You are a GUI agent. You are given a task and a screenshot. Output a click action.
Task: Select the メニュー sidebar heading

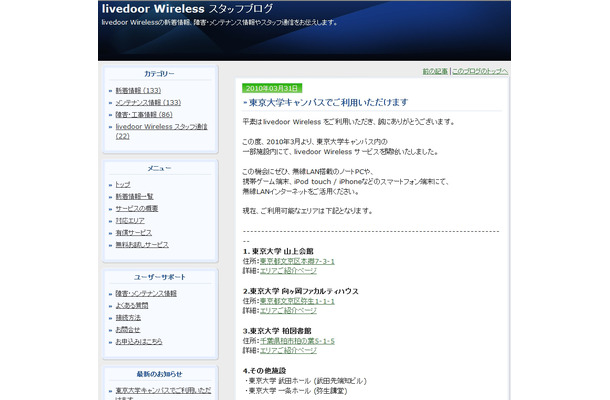pos(160,168)
